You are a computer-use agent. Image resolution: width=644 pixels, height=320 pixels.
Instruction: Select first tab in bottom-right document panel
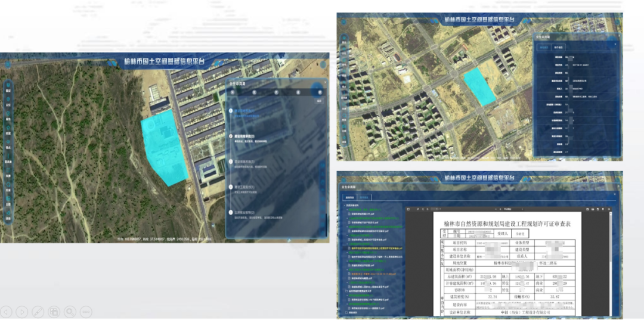tap(348, 197)
